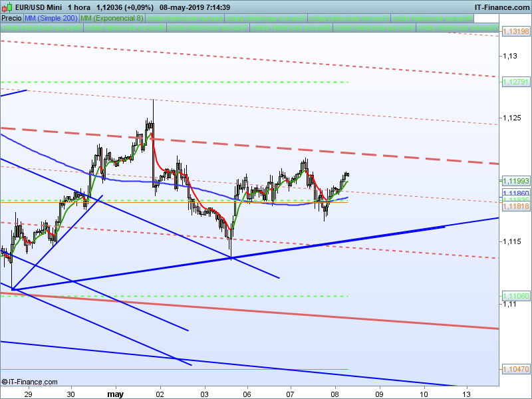The image size is (532, 399).
Task: Open the MM (Exponencial 8) indicator label
Action: coord(112,19)
